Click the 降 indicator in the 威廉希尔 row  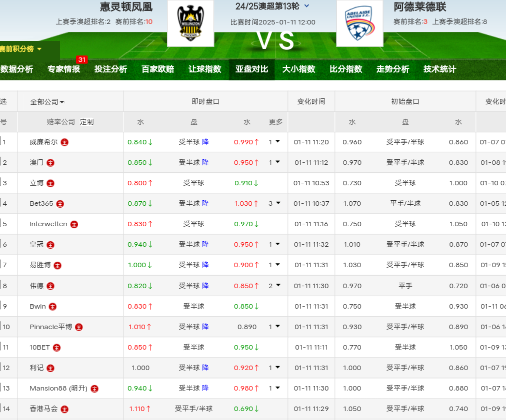(205, 142)
